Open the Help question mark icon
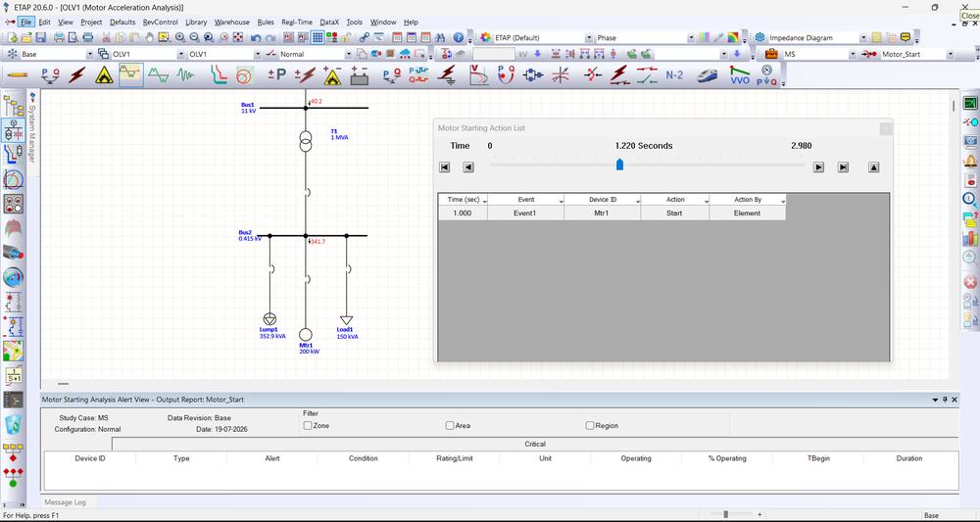The width and height of the screenshot is (980, 522). [x=458, y=37]
